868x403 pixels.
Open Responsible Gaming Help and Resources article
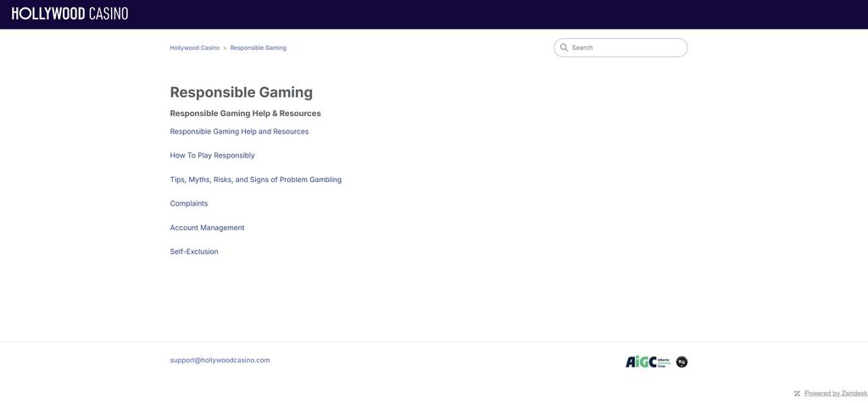tap(239, 131)
